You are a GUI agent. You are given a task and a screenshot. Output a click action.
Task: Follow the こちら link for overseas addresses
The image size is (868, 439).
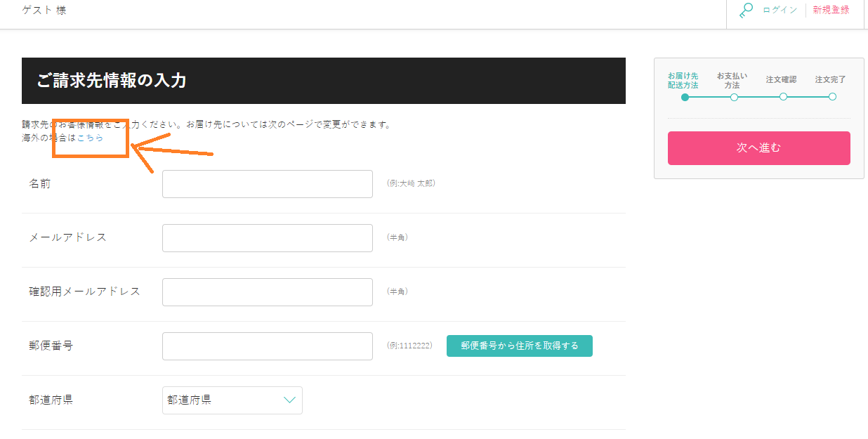click(x=91, y=138)
